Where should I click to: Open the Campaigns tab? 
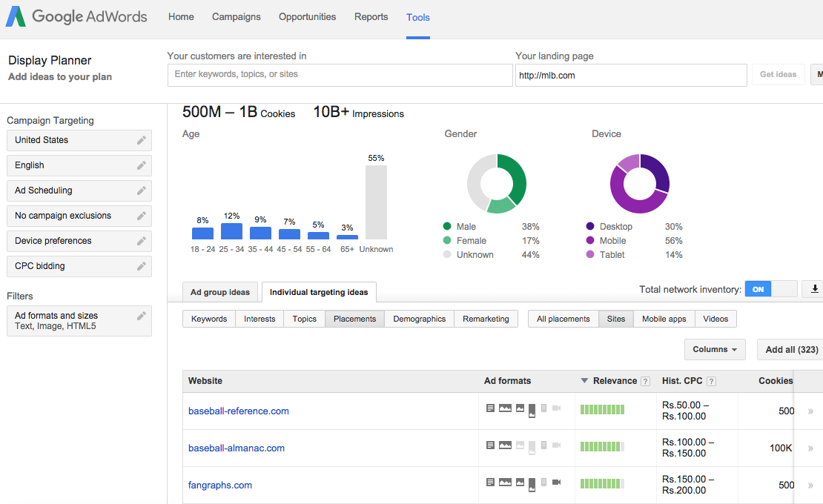237,17
